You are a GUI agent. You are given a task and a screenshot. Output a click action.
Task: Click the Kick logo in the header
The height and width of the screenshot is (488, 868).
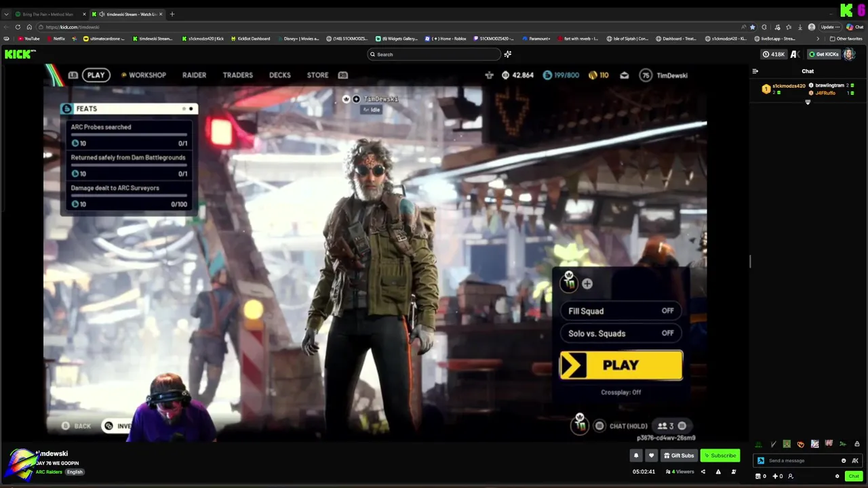click(20, 54)
